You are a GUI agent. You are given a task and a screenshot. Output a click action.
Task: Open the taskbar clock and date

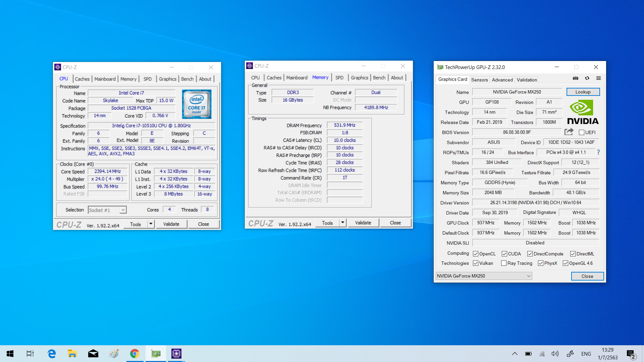(x=607, y=354)
